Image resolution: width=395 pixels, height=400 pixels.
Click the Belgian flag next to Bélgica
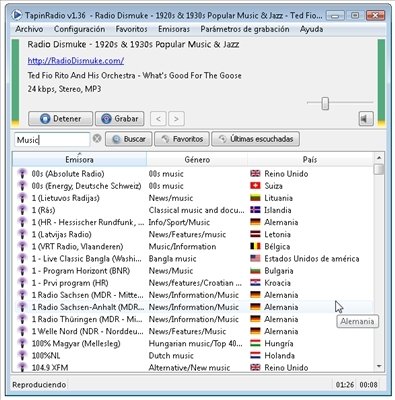pos(255,246)
